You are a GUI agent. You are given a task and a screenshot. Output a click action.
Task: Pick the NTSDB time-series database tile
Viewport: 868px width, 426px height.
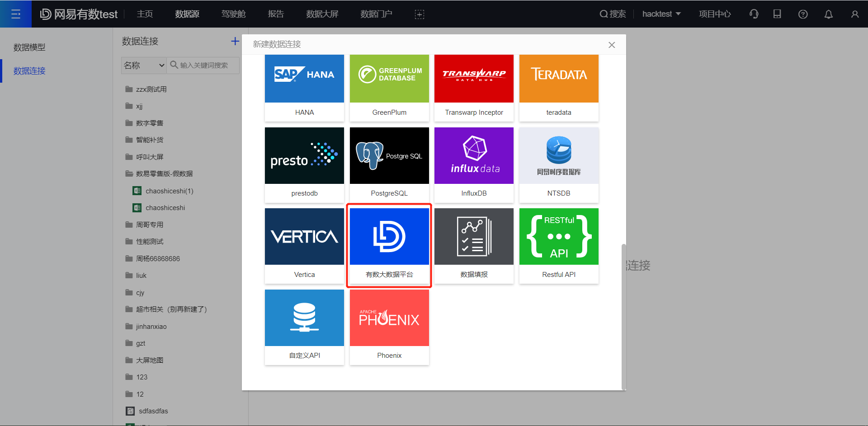559,165
